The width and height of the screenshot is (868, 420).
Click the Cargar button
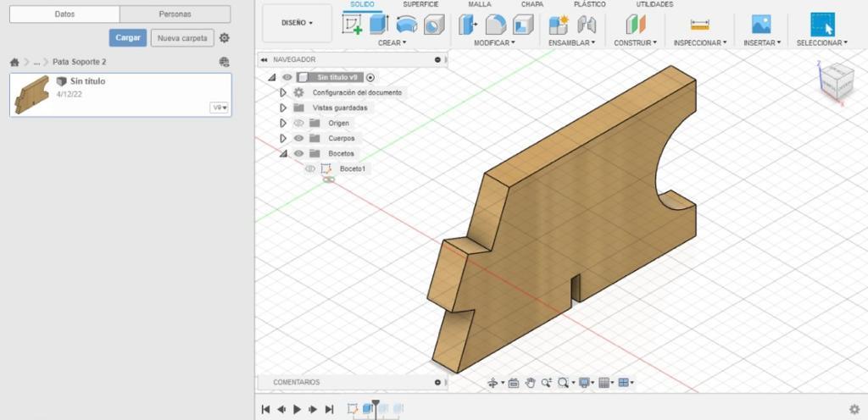128,38
